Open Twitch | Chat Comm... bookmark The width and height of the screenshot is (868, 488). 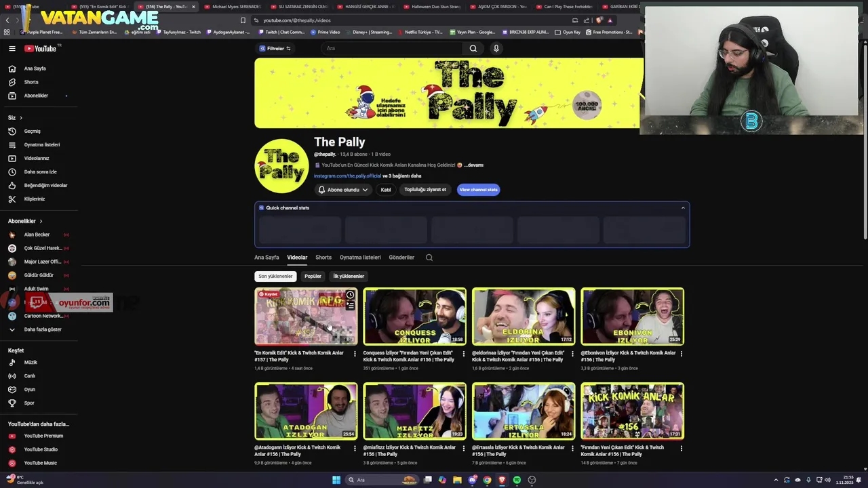pos(281,32)
